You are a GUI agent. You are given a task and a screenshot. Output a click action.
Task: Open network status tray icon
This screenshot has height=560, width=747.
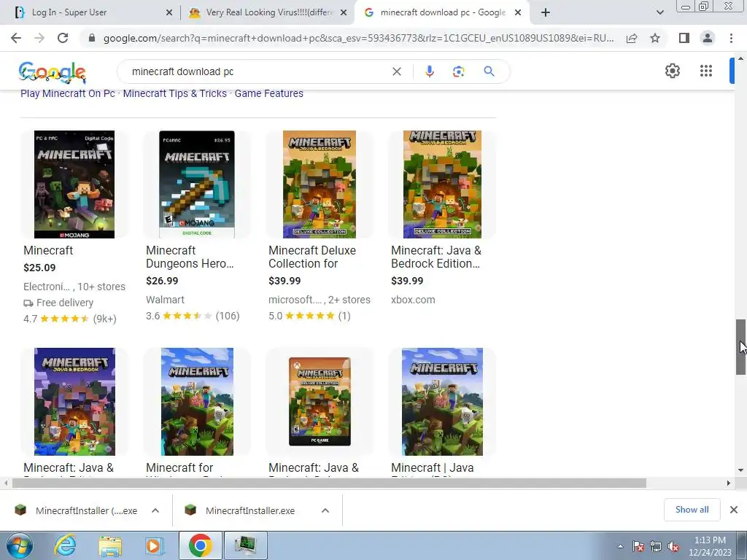(656, 546)
